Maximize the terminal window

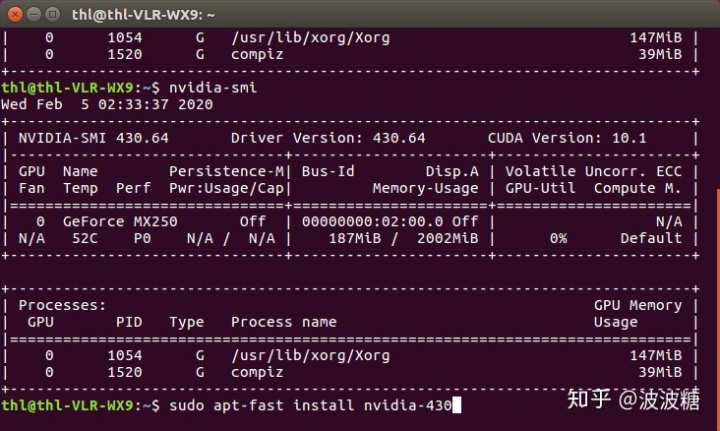[53, 15]
